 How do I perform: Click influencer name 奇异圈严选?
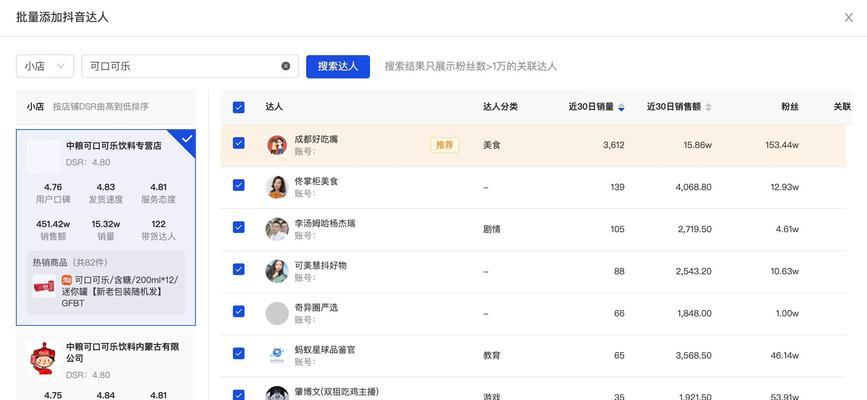[x=316, y=307]
